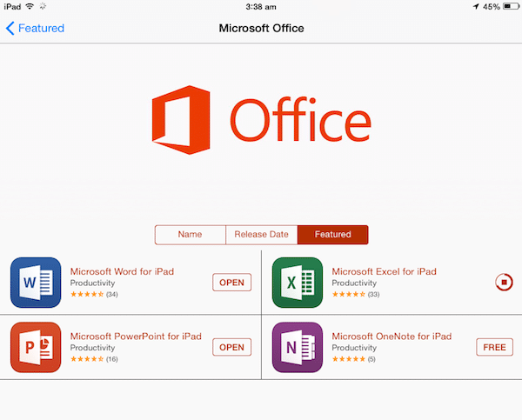Open Microsoft Word for iPad title
The image size is (522, 420).
click(122, 271)
